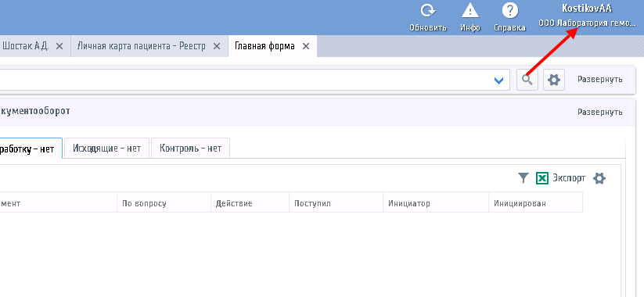Close the Личная карта пациента - Реестр tab
This screenshot has height=297, width=644.
[x=217, y=46]
